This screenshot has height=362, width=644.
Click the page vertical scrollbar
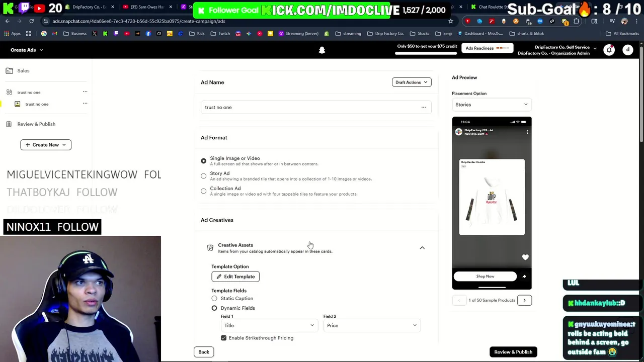tap(641, 93)
